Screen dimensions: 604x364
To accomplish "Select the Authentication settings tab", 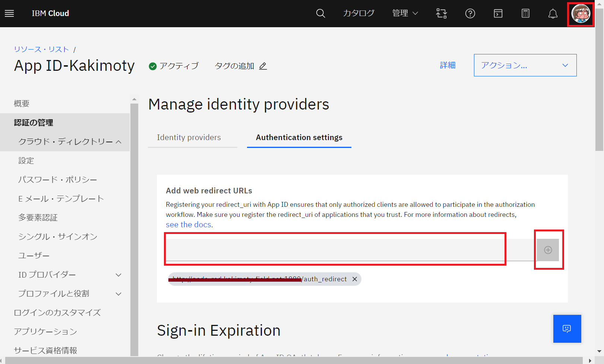I will point(299,137).
